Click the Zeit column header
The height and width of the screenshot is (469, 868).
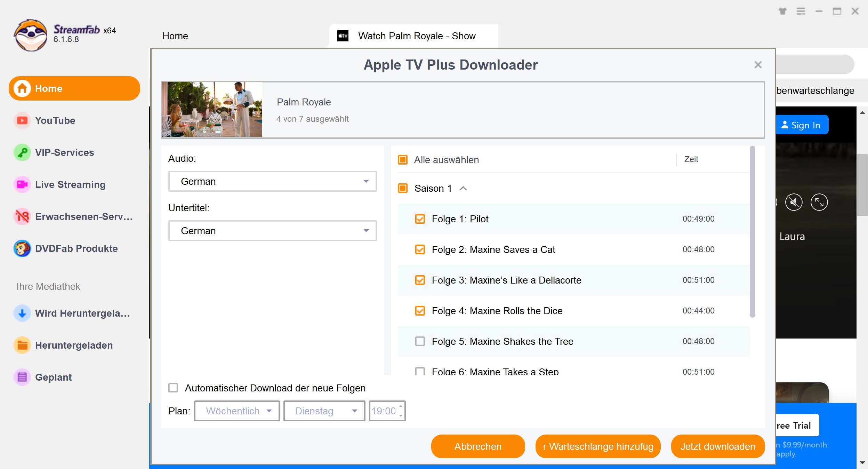pyautogui.click(x=691, y=159)
